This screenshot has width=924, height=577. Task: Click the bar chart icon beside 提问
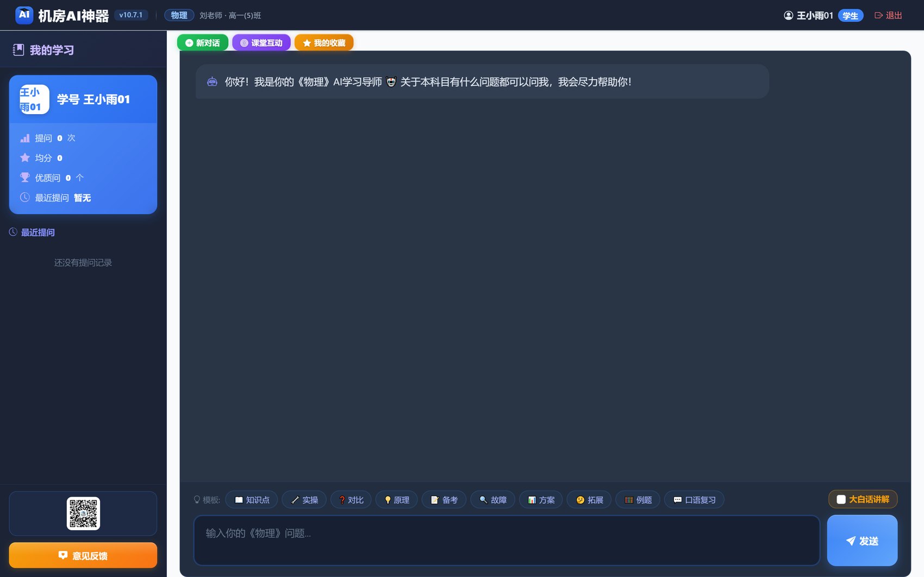click(x=25, y=138)
